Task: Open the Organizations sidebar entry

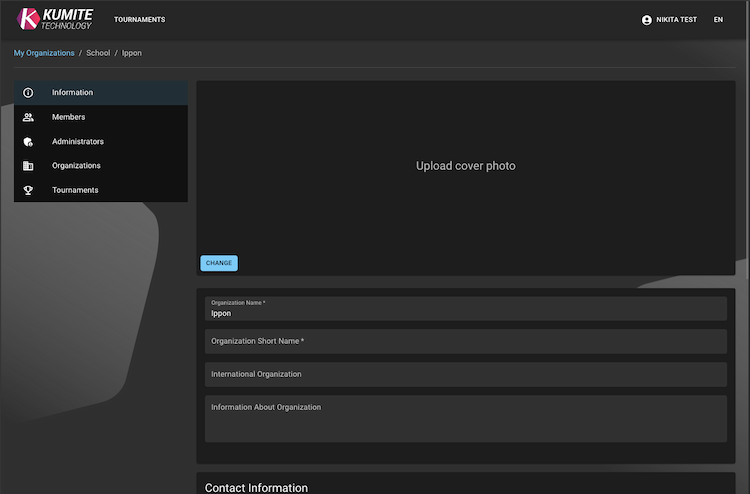Action: pyautogui.click(x=76, y=166)
